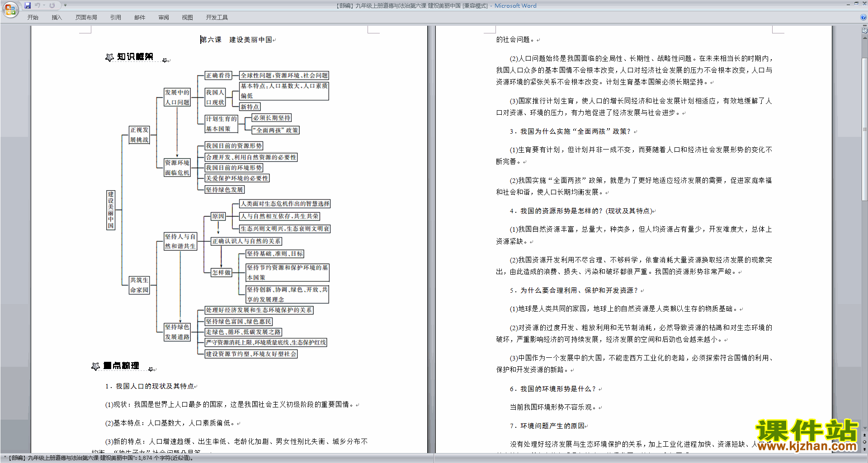The width and height of the screenshot is (868, 463).
Task: Select the 建设美丽中国 root box in the diagram
Action: pyautogui.click(x=111, y=210)
